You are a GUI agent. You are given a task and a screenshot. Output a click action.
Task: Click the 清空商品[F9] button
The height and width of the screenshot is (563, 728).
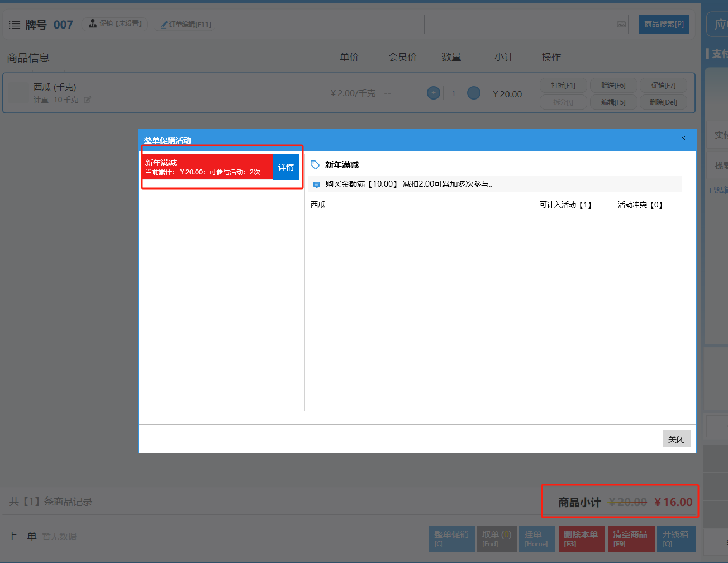click(x=630, y=538)
